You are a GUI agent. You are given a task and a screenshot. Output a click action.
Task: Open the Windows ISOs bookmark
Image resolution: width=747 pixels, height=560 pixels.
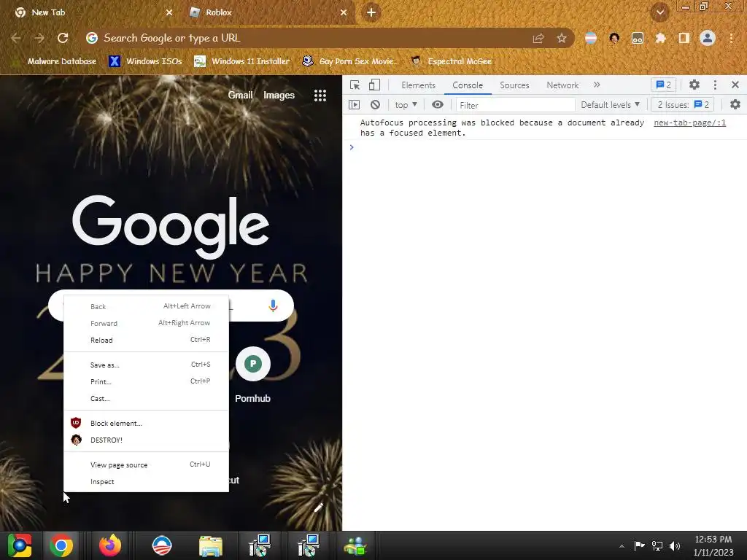145,61
